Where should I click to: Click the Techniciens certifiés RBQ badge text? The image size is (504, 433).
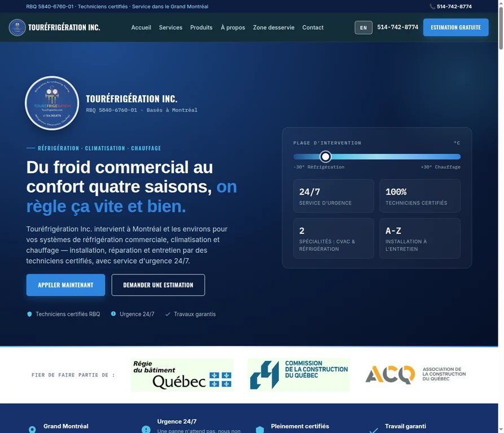click(68, 314)
